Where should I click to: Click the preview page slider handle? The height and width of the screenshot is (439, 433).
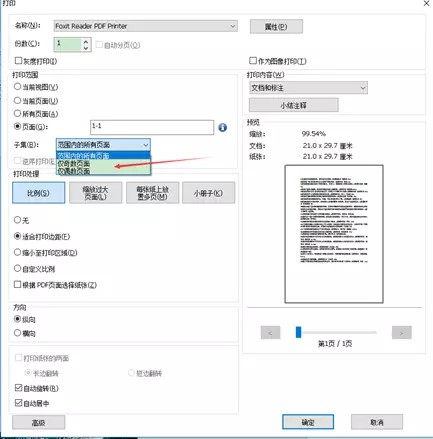(x=298, y=332)
